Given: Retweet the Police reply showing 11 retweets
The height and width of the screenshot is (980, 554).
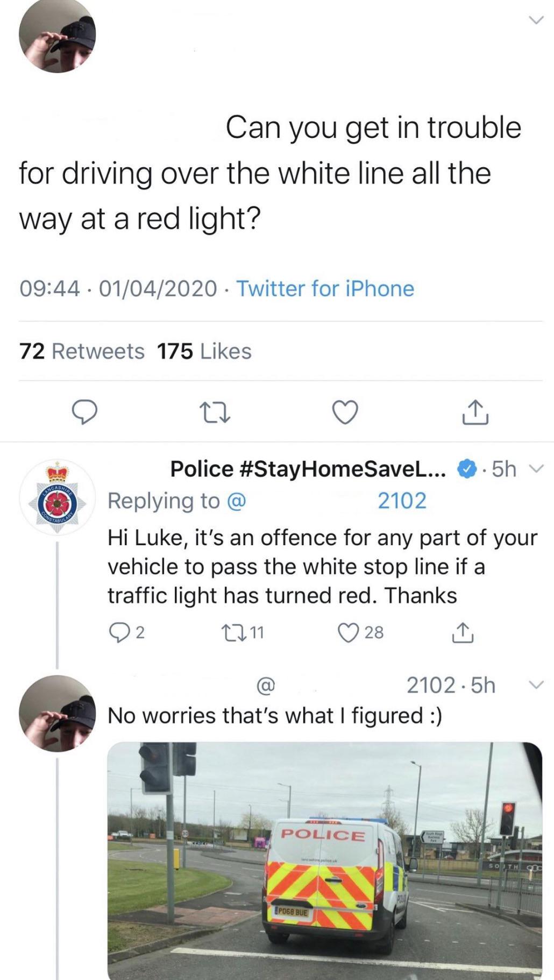Looking at the screenshot, I should pos(243,632).
